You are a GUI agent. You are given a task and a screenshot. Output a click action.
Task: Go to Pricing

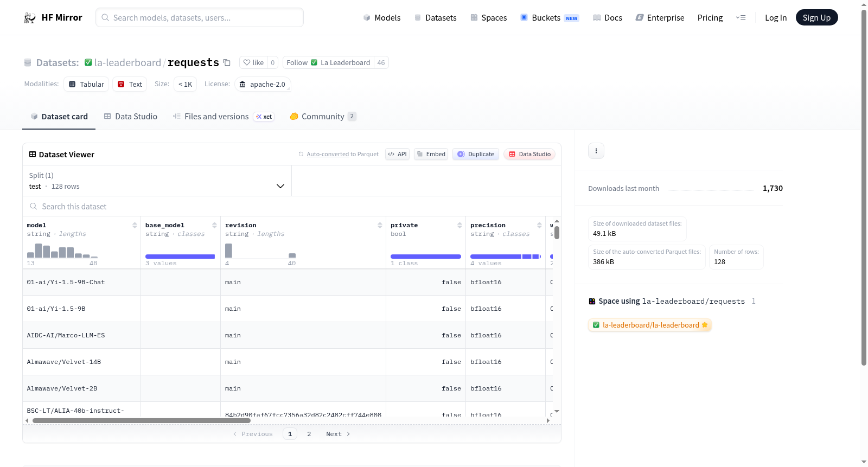[710, 18]
